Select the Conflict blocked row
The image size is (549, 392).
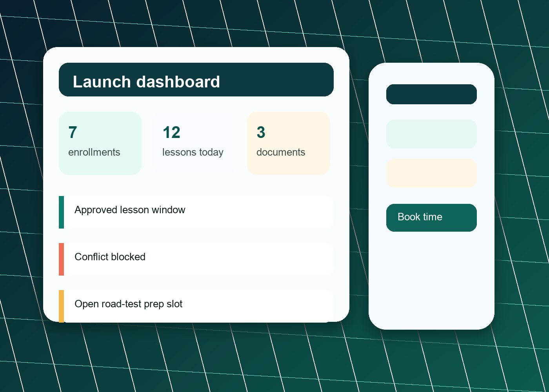[x=196, y=259]
